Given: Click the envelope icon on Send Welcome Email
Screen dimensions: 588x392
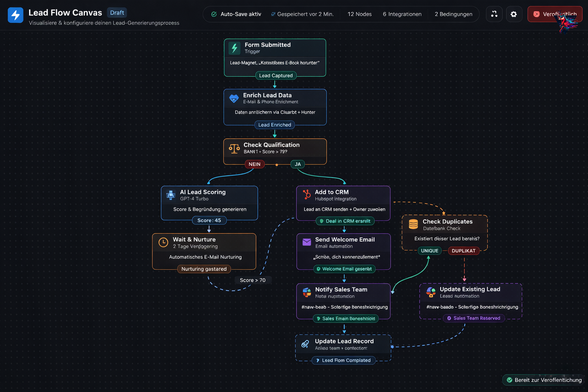Looking at the screenshot, I should [306, 242].
